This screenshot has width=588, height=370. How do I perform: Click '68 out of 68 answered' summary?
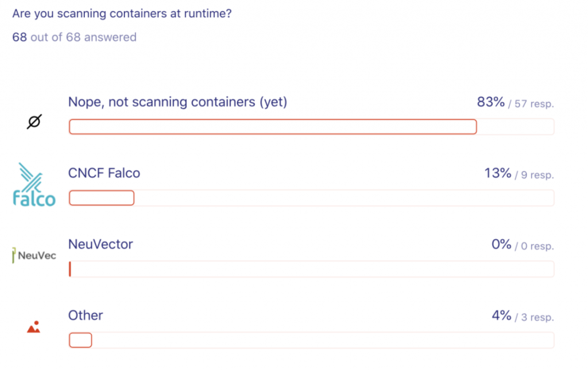(74, 37)
